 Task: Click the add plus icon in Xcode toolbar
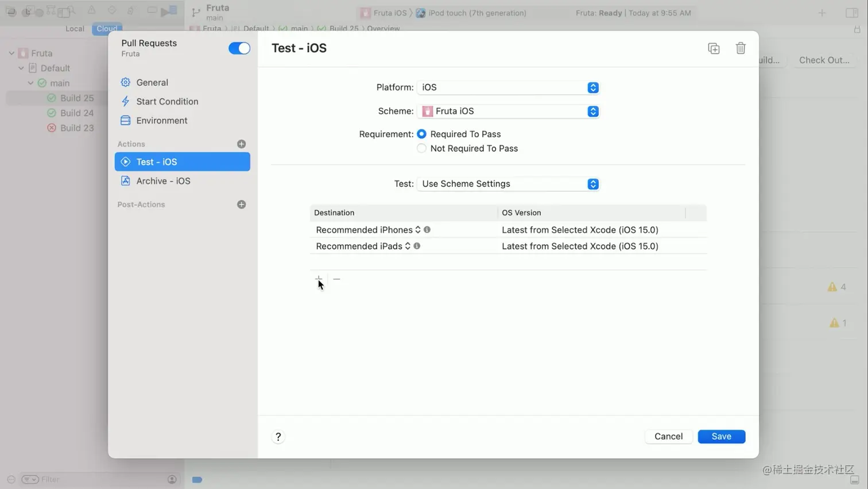(822, 13)
